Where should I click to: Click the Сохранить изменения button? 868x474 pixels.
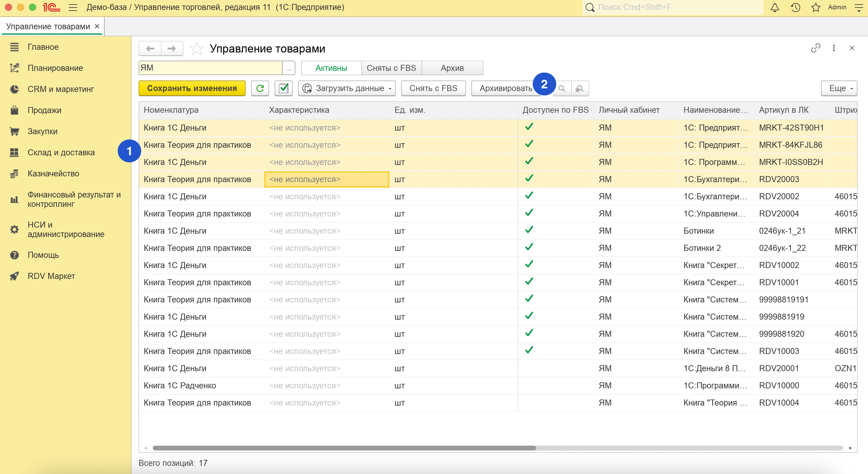(x=192, y=88)
